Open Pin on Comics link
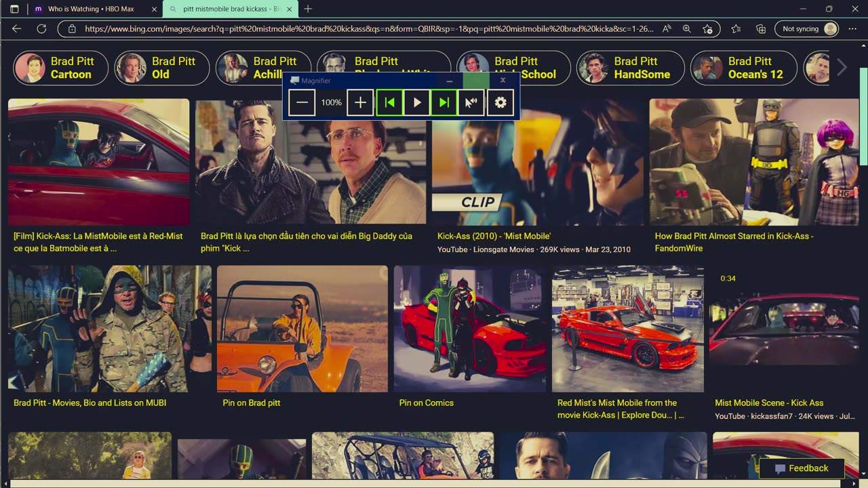The image size is (868, 488). click(427, 403)
